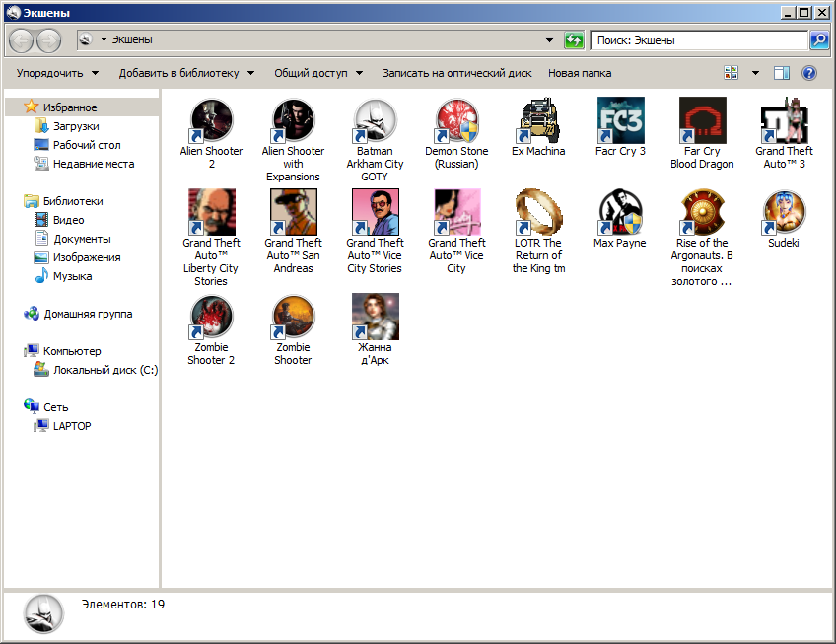The image size is (836, 644).
Task: Click Записать на оптический диск
Action: [456, 73]
